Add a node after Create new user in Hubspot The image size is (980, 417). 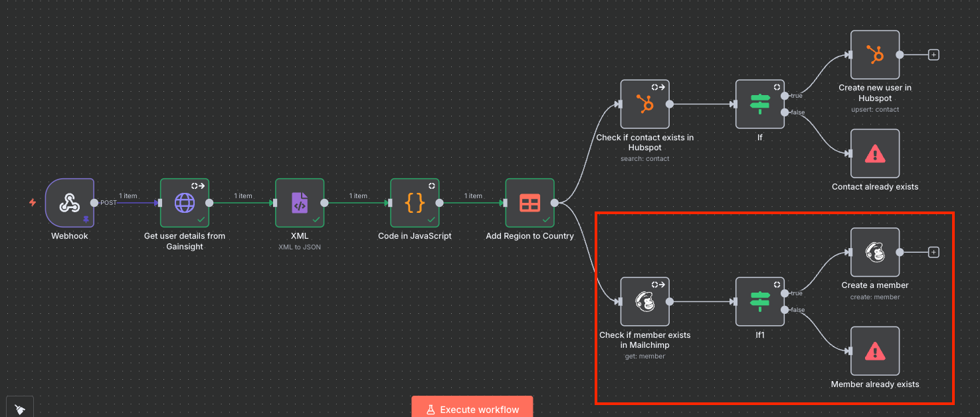pyautogui.click(x=933, y=55)
